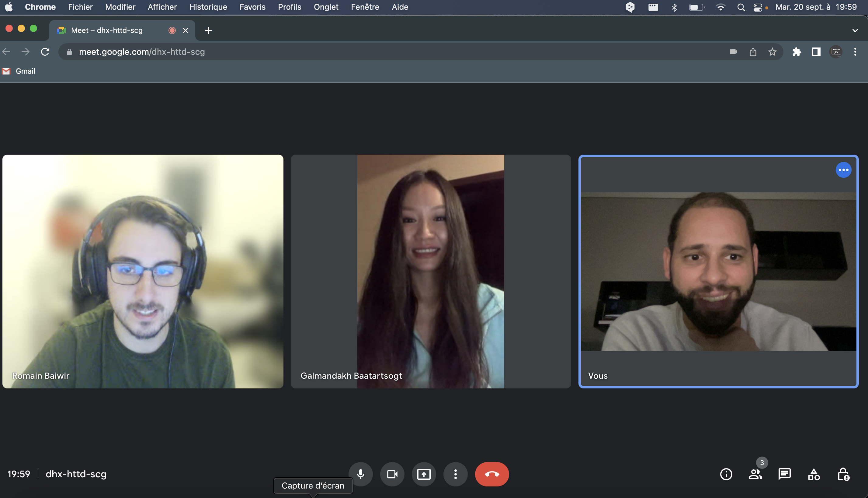This screenshot has height=498, width=868.
Task: Open the Onglet menu
Action: click(326, 7)
